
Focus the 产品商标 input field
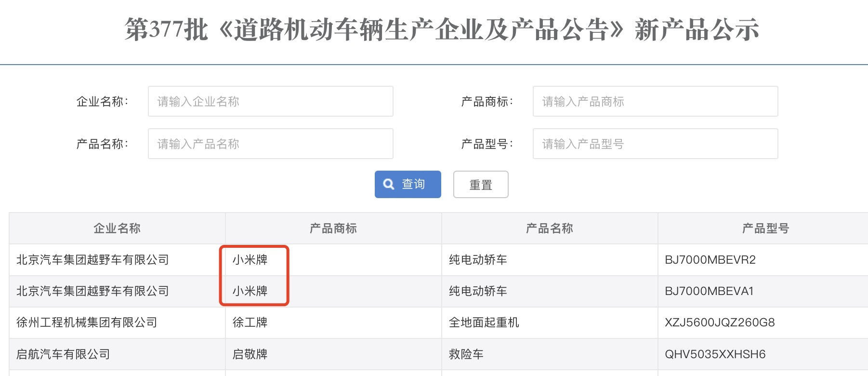[655, 101]
